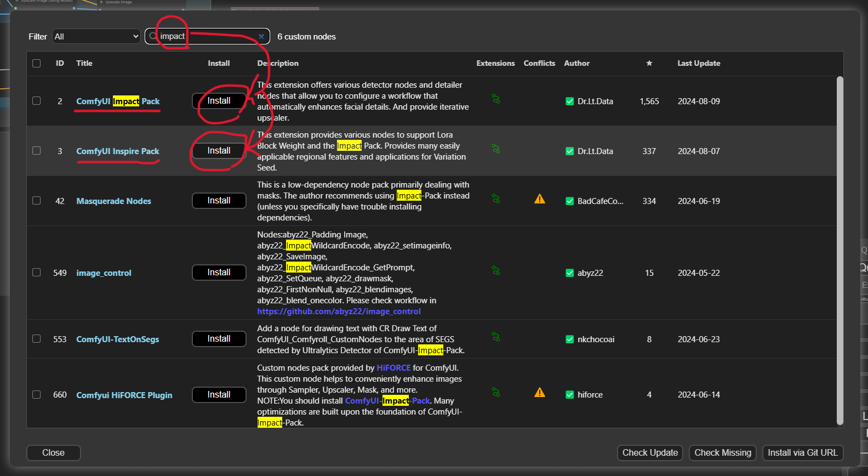Click the verified checkmark next to hiforce
This screenshot has width=868, height=476.
point(570,395)
